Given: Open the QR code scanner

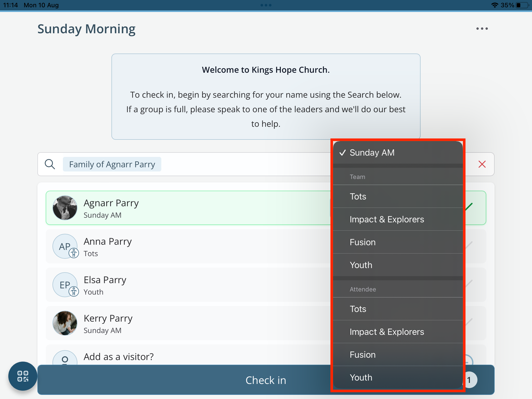Looking at the screenshot, I should [23, 376].
